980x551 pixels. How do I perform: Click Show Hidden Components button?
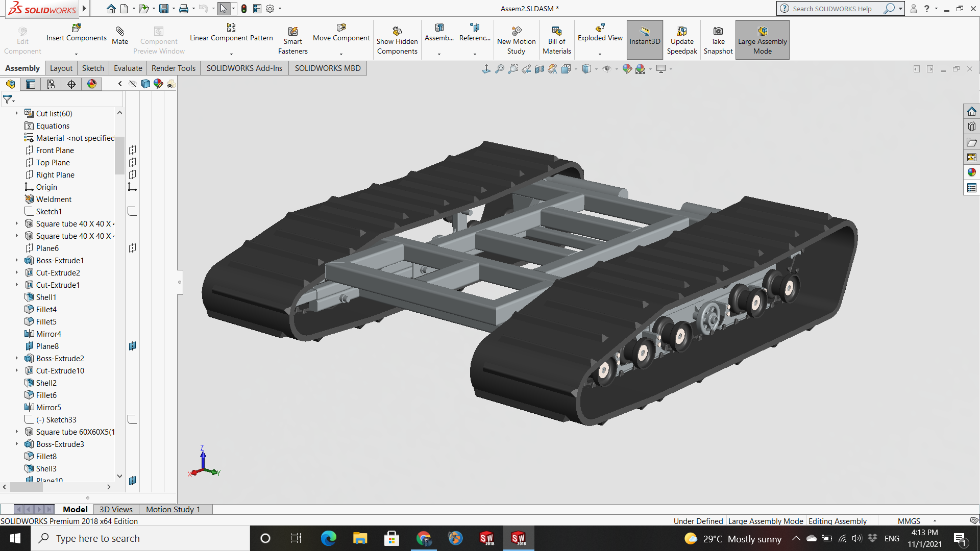[397, 40]
